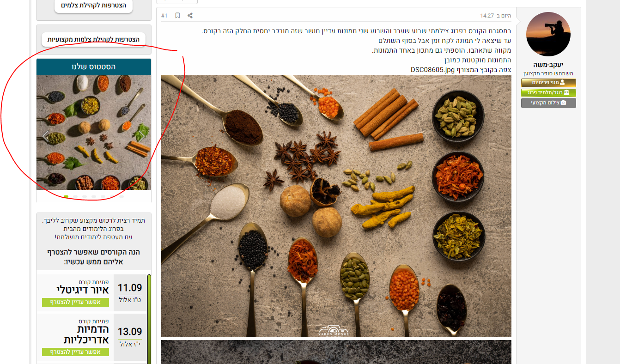Image resolution: width=620 pixels, height=364 pixels.
Task: Select the last dot of the status carousel
Action: click(x=122, y=197)
